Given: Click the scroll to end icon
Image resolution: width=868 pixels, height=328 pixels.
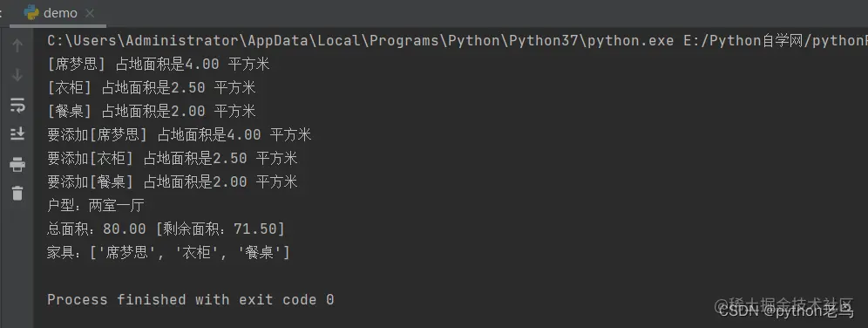Looking at the screenshot, I should (x=17, y=133).
